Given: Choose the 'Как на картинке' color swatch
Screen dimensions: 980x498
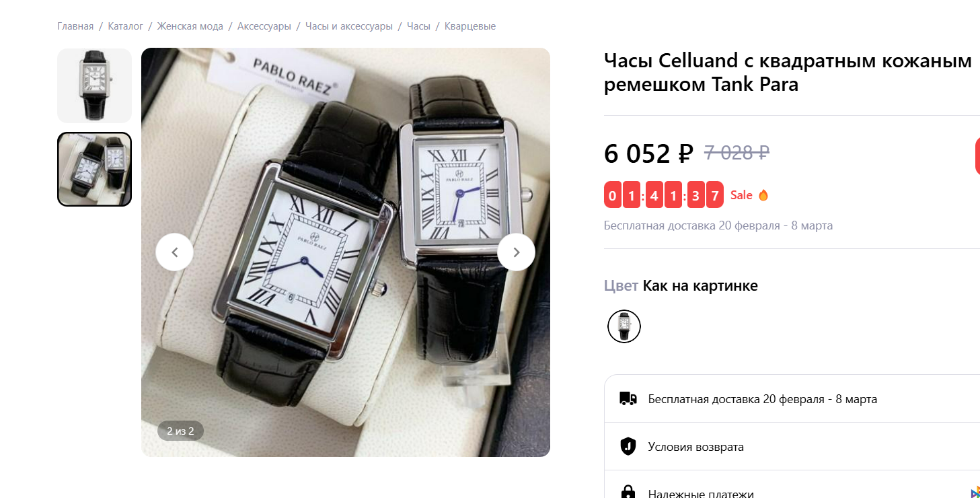Looking at the screenshot, I should [624, 326].
